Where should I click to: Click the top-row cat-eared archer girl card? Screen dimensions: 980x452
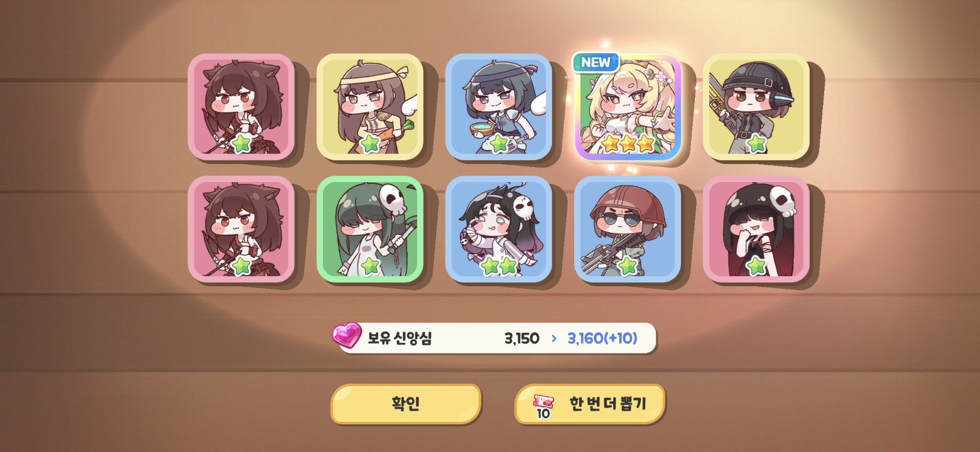click(x=241, y=107)
